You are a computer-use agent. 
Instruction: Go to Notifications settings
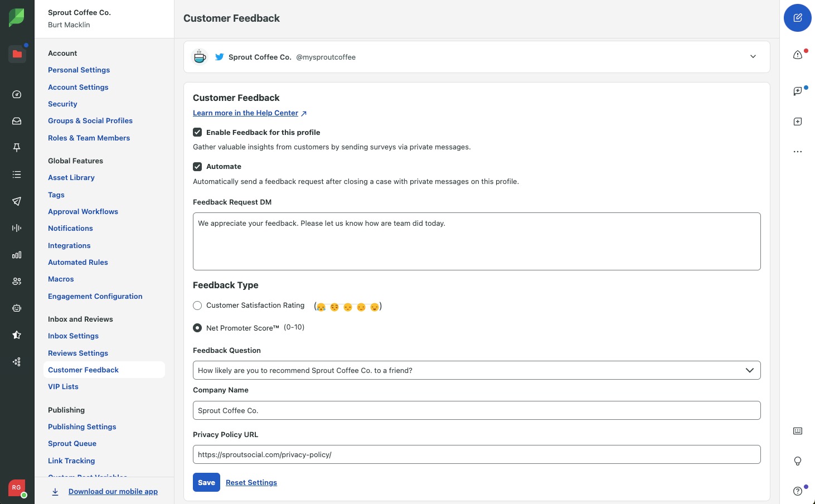coord(70,229)
